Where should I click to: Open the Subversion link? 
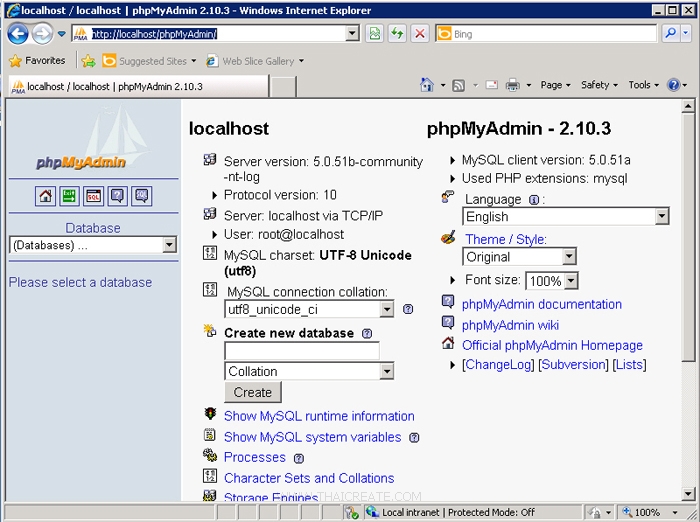pos(573,365)
